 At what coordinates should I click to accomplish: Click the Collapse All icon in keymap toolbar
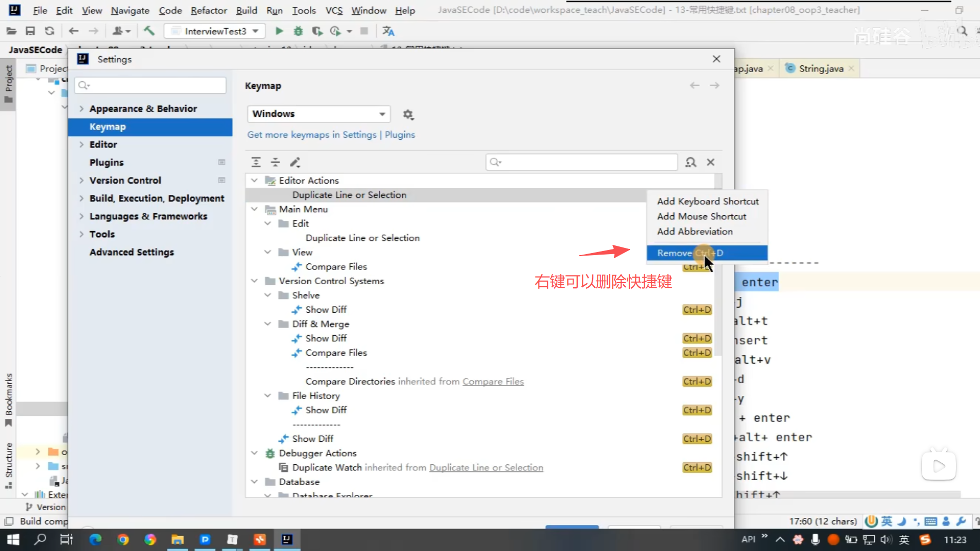click(x=275, y=162)
